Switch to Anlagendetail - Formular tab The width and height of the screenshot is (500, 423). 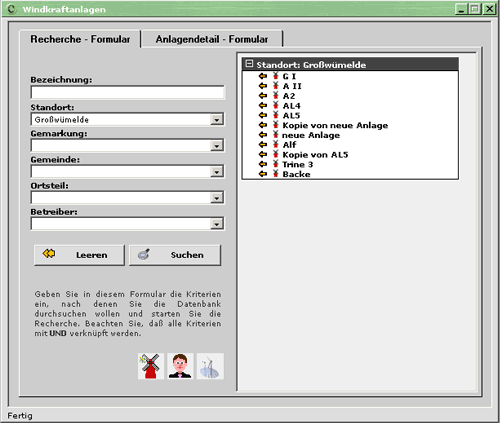212,39
